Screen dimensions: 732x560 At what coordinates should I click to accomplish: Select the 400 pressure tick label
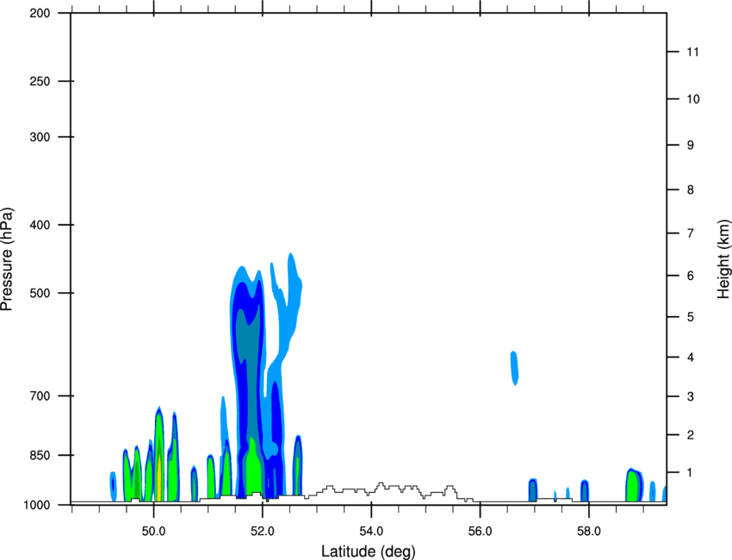click(x=40, y=225)
